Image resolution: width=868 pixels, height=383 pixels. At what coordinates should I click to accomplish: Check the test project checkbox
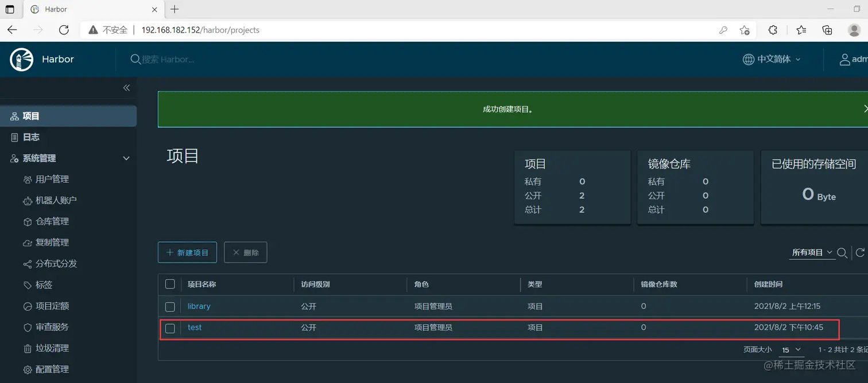(170, 328)
